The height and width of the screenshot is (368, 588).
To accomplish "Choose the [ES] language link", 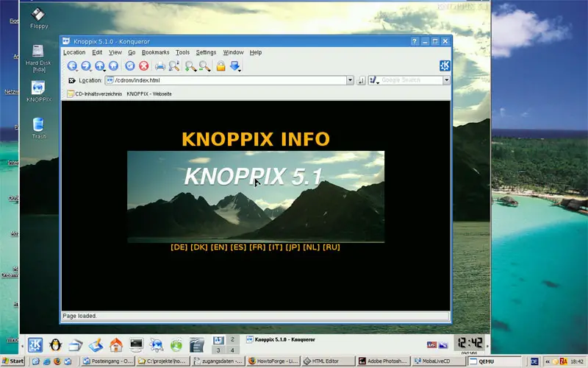I will click(x=238, y=247).
